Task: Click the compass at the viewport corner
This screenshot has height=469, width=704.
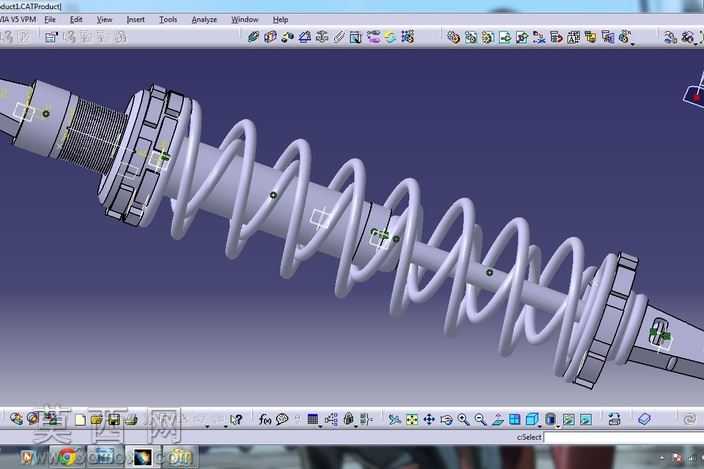Action: point(694,92)
